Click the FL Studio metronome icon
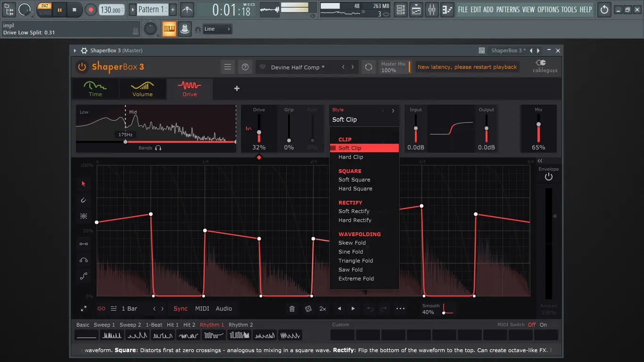 coord(187,9)
